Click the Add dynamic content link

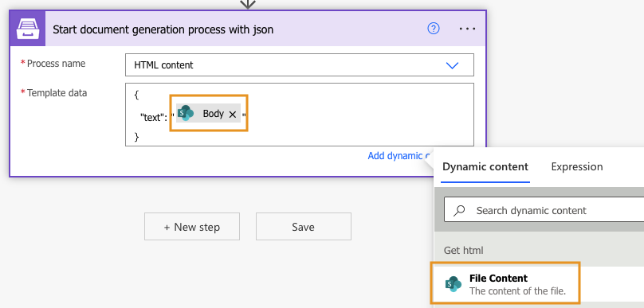tap(399, 156)
